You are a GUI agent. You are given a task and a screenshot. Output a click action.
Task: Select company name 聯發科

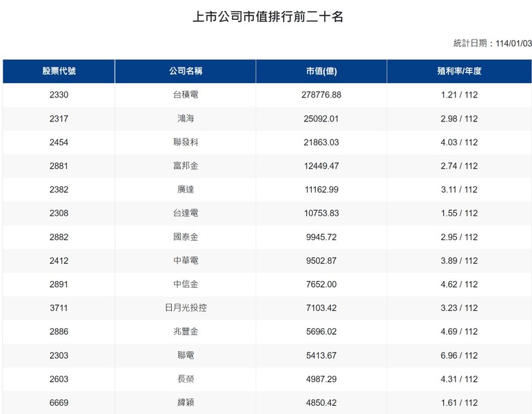(186, 142)
